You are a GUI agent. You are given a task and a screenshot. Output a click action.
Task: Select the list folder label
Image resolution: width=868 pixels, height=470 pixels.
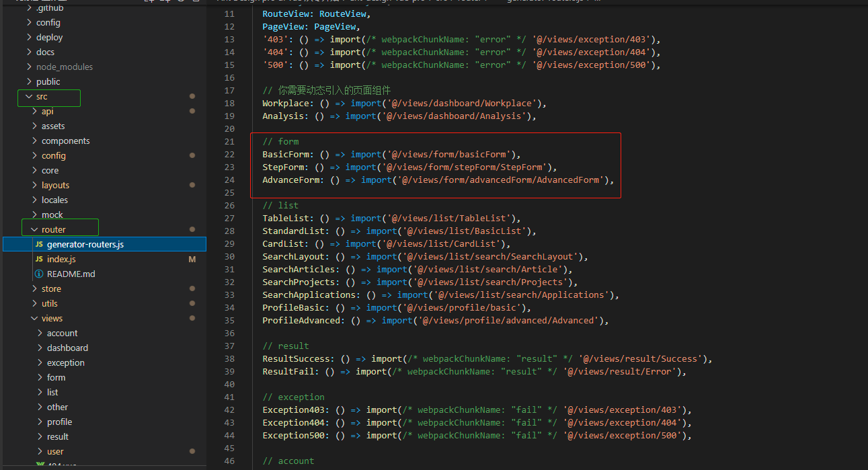tap(52, 392)
